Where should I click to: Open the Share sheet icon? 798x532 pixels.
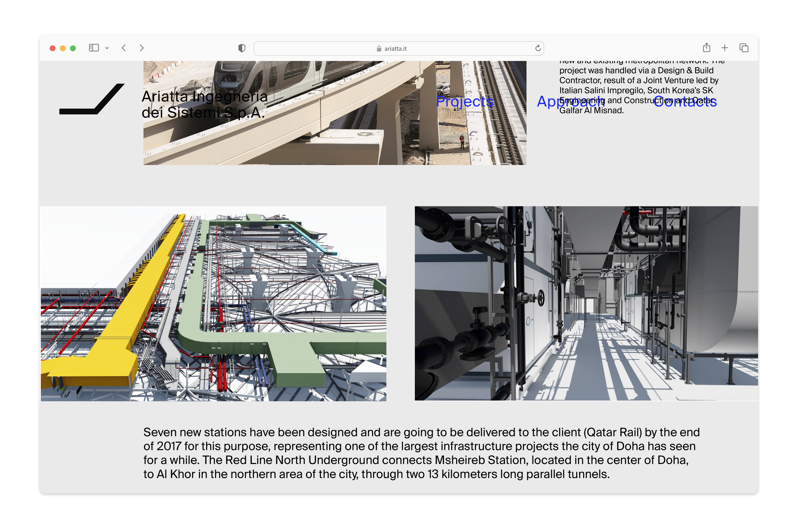click(706, 48)
